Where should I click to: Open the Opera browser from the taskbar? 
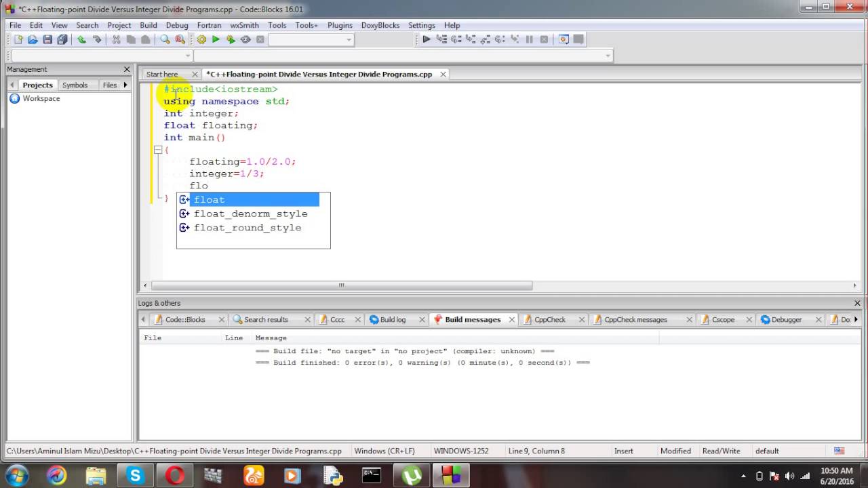pyautogui.click(x=175, y=476)
